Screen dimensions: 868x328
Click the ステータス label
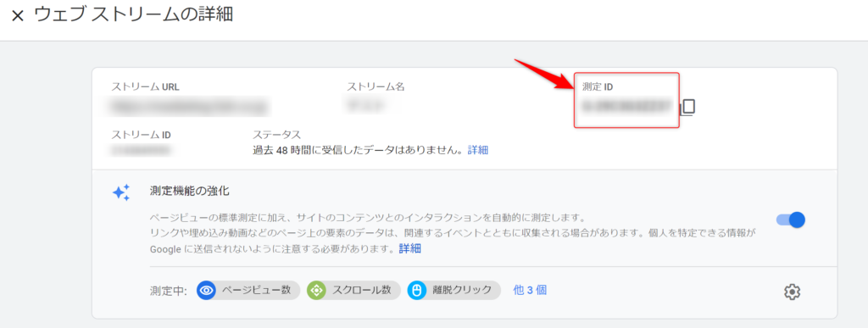point(277,135)
